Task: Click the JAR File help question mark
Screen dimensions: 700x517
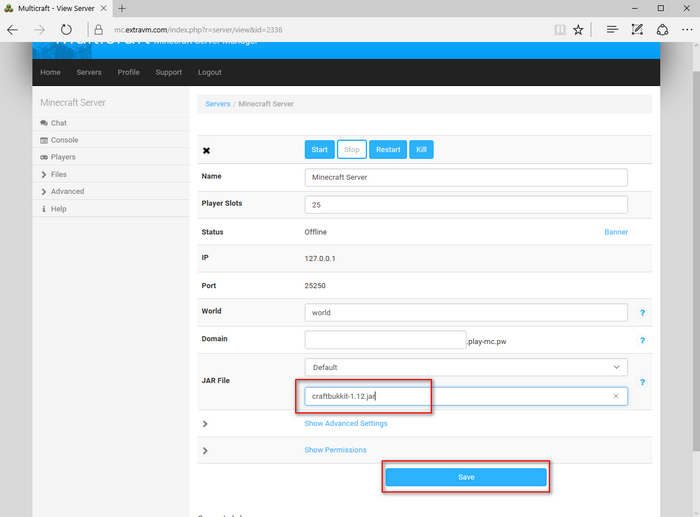Action: [642, 382]
